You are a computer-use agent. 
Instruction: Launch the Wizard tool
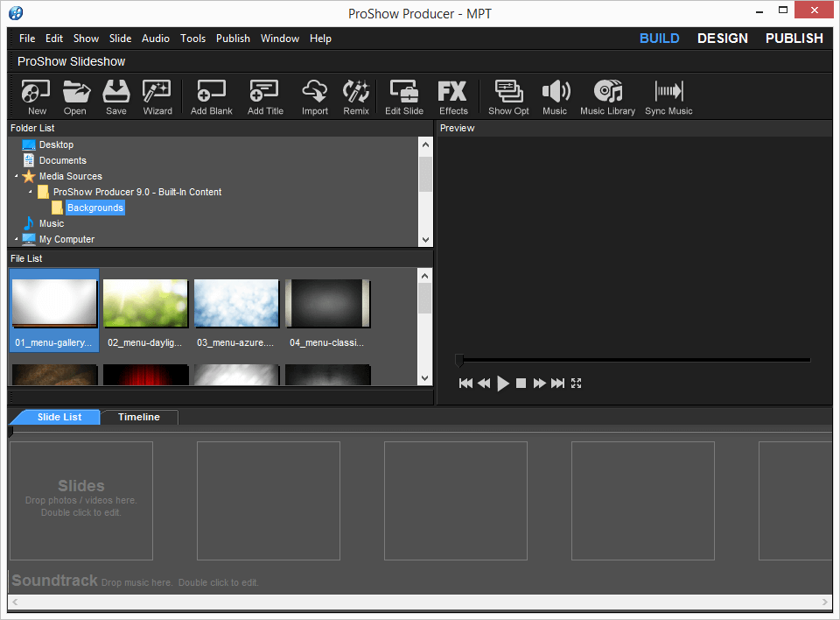(x=157, y=97)
